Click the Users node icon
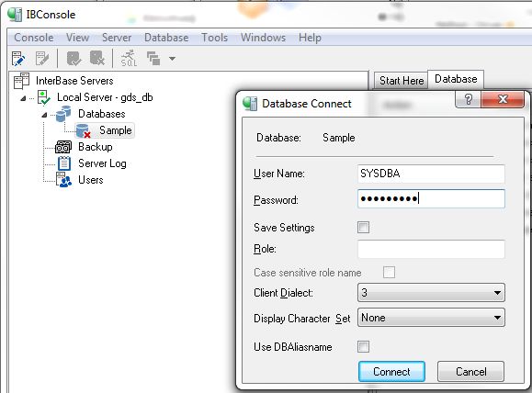This screenshot has width=532, height=393. pos(64,180)
